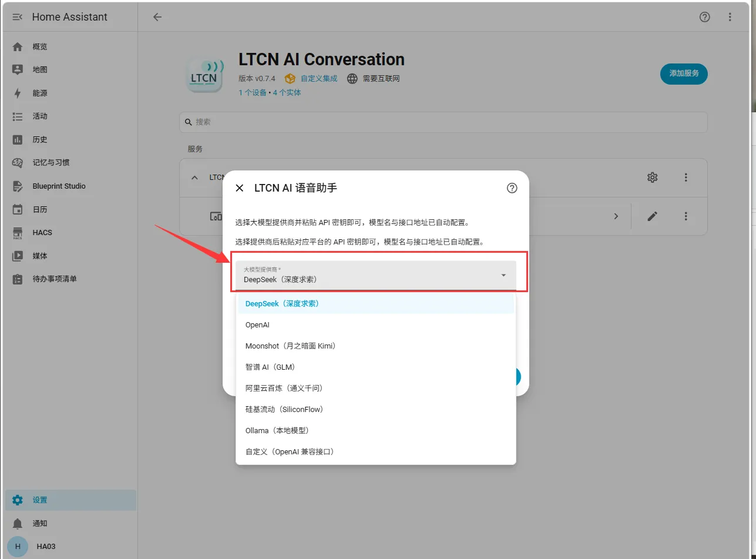Image resolution: width=756 pixels, height=559 pixels.
Task: Click 自定义集成 link
Action: 319,78
